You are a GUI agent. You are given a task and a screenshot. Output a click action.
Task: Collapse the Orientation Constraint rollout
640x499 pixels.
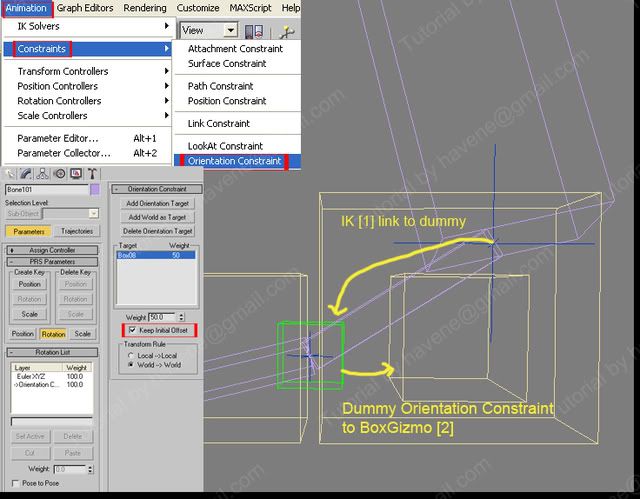[116, 189]
